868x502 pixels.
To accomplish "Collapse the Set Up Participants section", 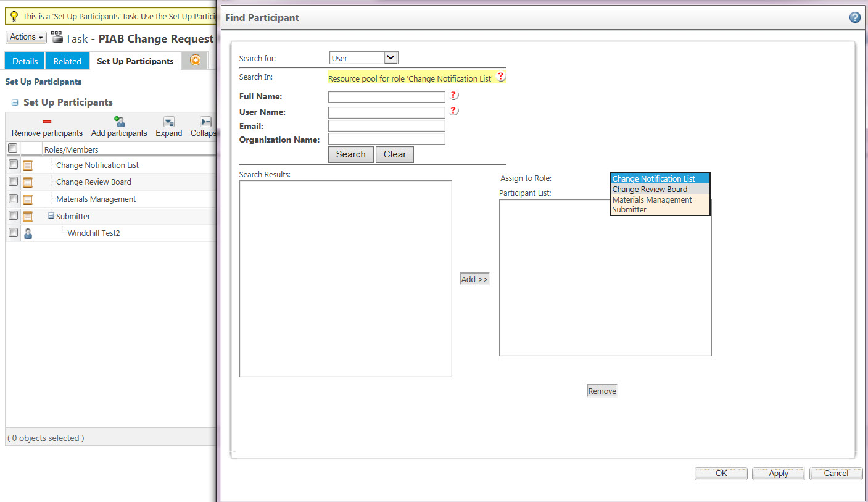I will [15, 102].
